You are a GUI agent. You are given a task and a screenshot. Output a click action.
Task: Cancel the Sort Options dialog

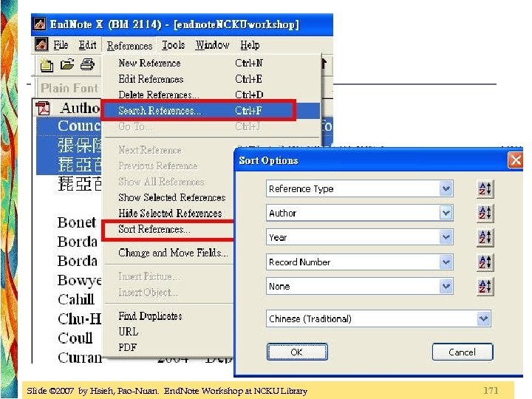(x=462, y=352)
